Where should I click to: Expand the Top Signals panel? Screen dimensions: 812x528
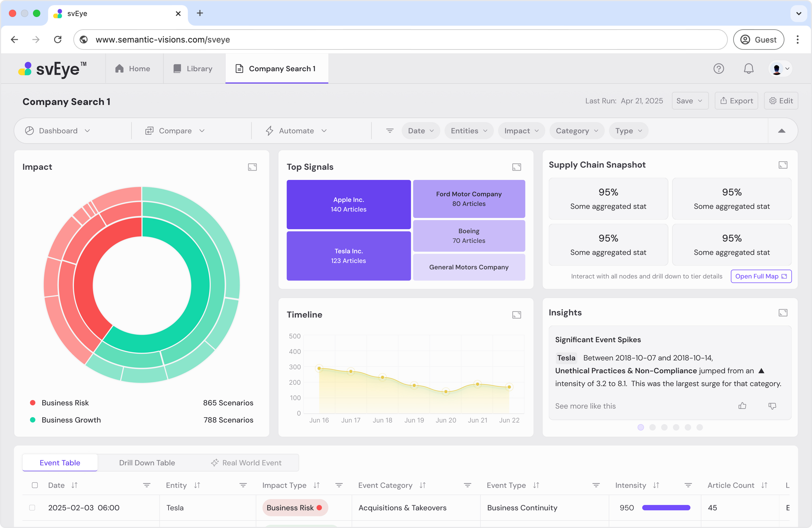click(x=517, y=167)
